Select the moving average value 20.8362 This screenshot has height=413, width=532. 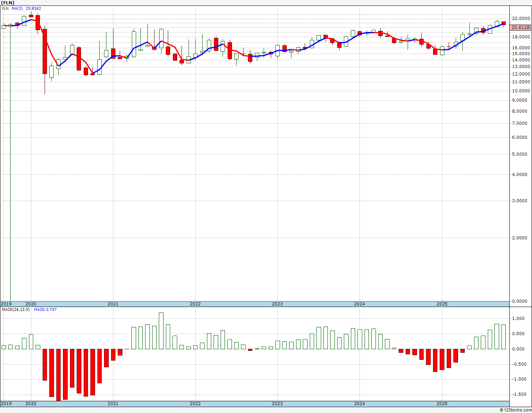click(x=34, y=9)
